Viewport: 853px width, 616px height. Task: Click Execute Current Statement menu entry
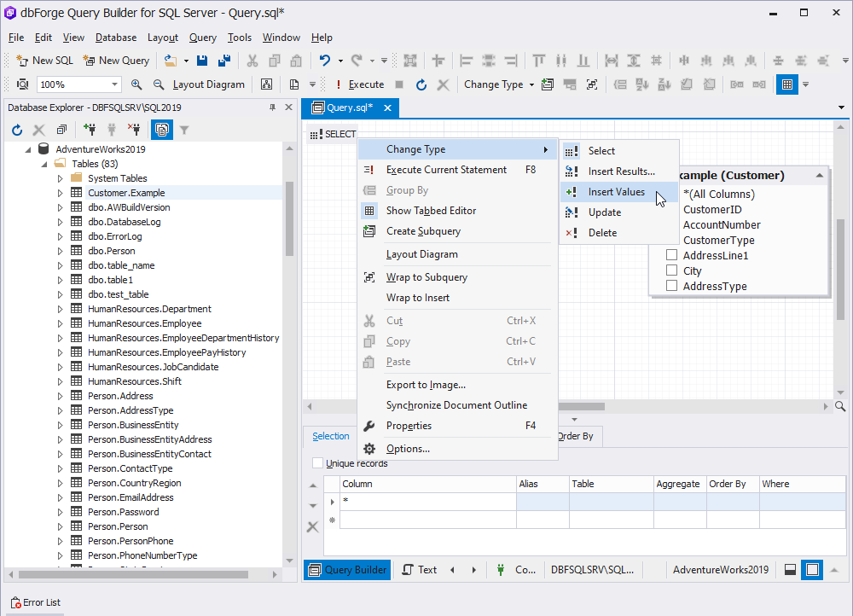pyautogui.click(x=457, y=170)
